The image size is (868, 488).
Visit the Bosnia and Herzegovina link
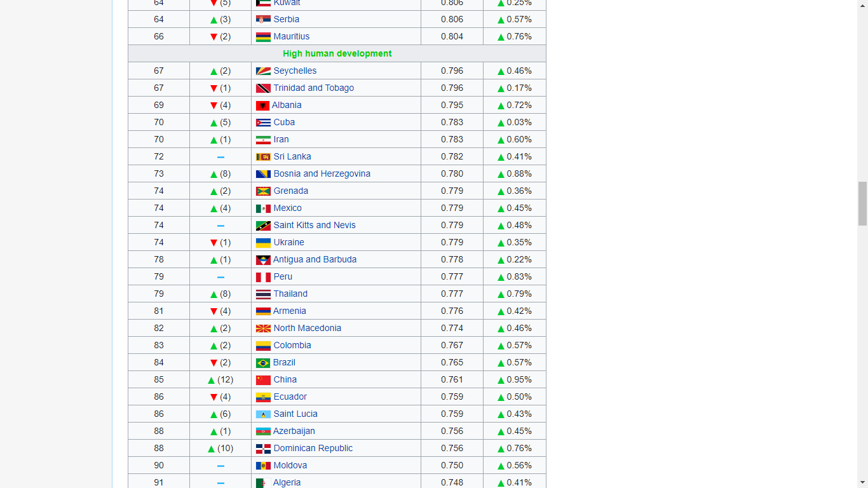[x=322, y=174]
